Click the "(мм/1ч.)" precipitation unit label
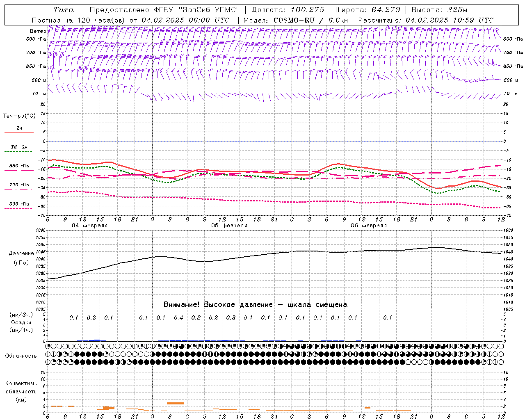Viewport: 525px width, 420px height. 21,330
